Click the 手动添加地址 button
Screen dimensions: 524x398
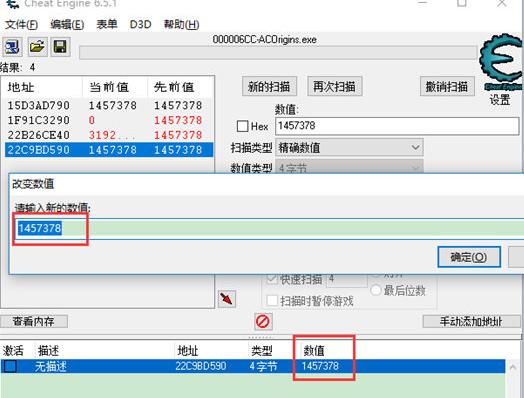pos(471,321)
